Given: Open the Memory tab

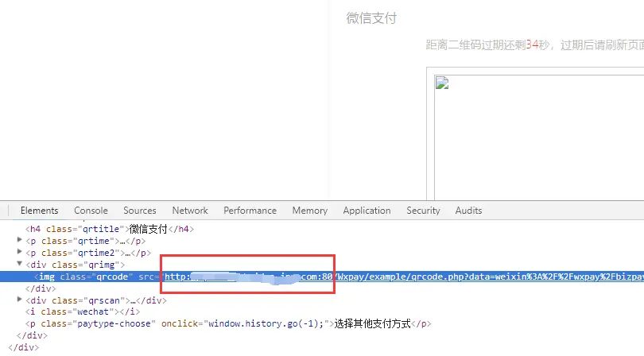Looking at the screenshot, I should point(310,211).
